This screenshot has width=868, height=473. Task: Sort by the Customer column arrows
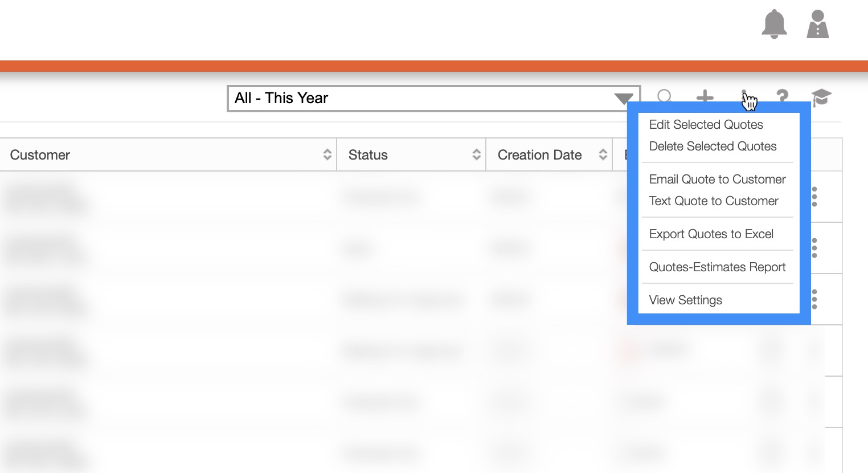pos(327,154)
